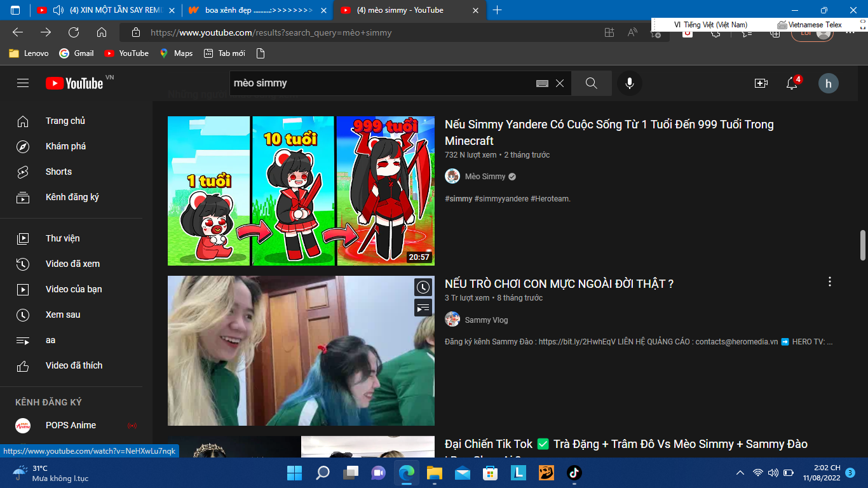Click the browser Back arrow
The image size is (868, 488).
[18, 32]
